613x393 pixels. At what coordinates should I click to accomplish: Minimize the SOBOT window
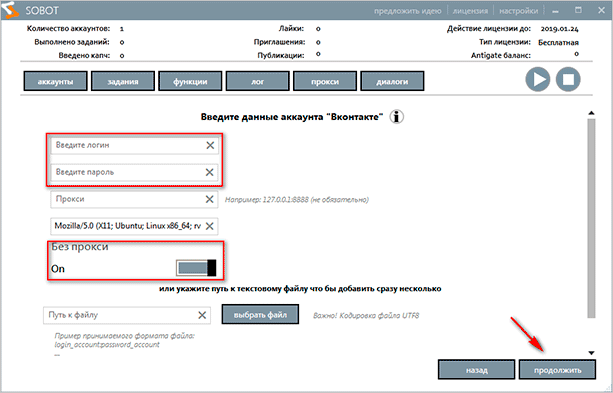[x=556, y=11]
